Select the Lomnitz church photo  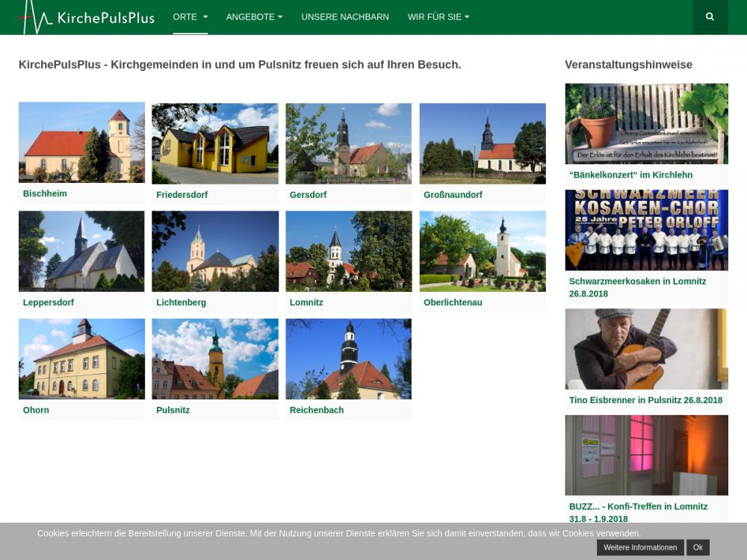pos(348,251)
